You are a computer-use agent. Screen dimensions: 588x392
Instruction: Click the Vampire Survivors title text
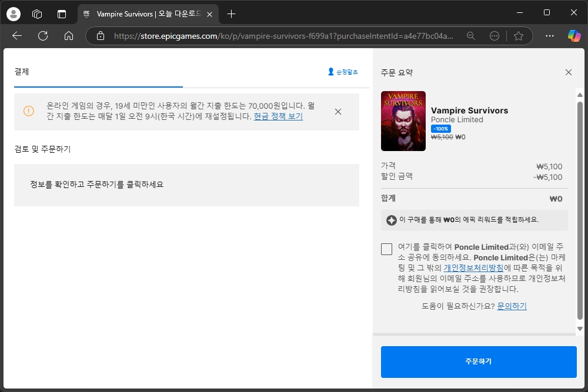[469, 110]
